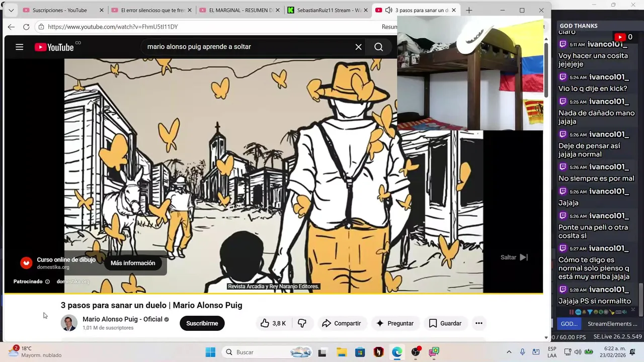The height and width of the screenshot is (362, 644).
Task: Open the browser tab list dropdown
Action: (x=11, y=10)
